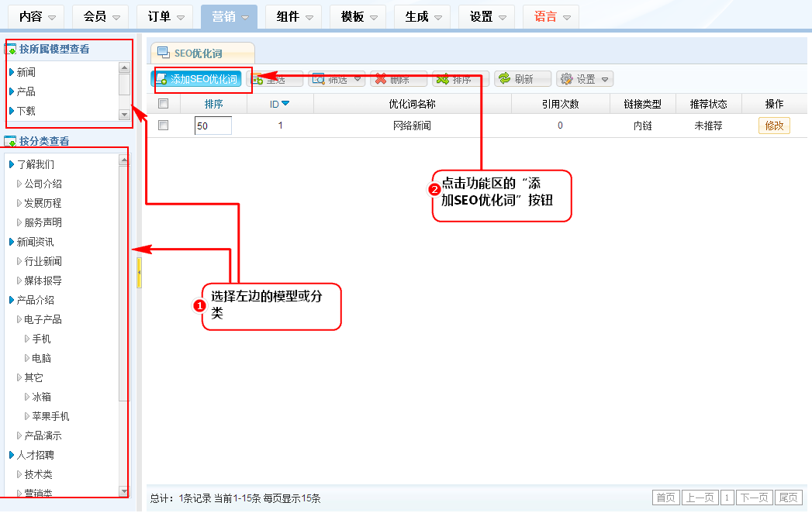Click the sort order field showing 50
The width and height of the screenshot is (812, 513).
click(213, 126)
